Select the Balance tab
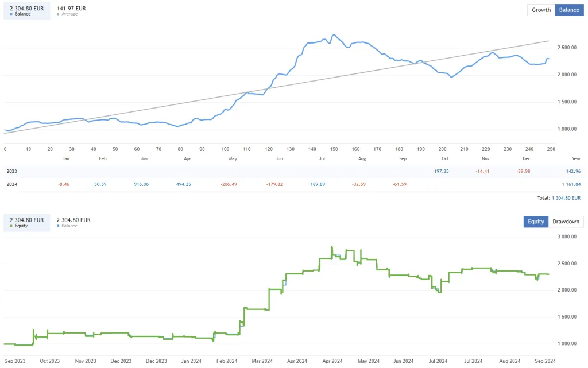Viewport: 588px width, 368px height. (569, 10)
